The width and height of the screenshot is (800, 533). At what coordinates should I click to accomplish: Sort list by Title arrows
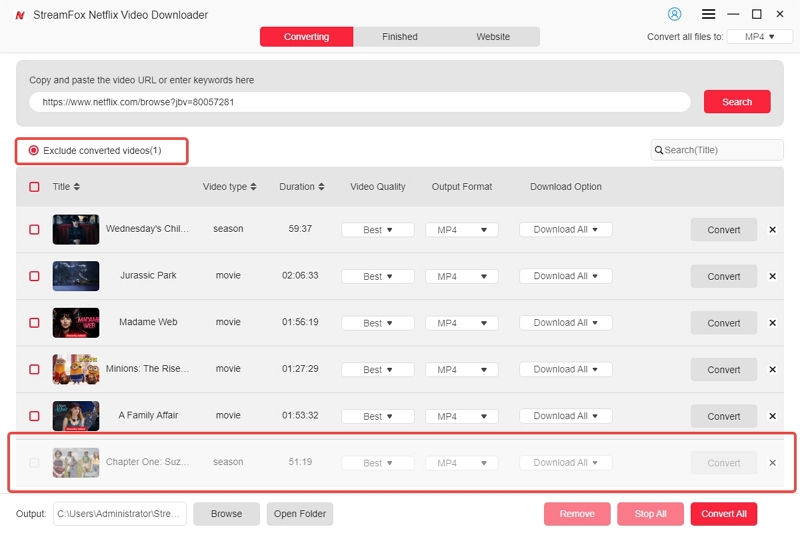pyautogui.click(x=77, y=187)
